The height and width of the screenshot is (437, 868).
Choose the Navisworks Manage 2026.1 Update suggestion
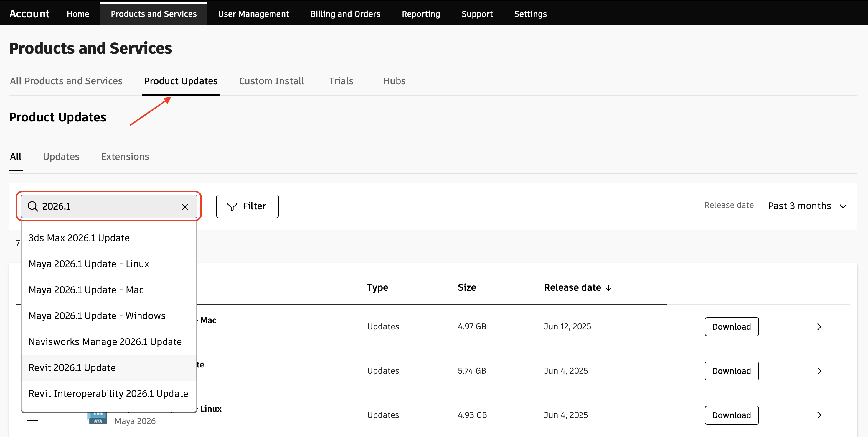(x=109, y=341)
